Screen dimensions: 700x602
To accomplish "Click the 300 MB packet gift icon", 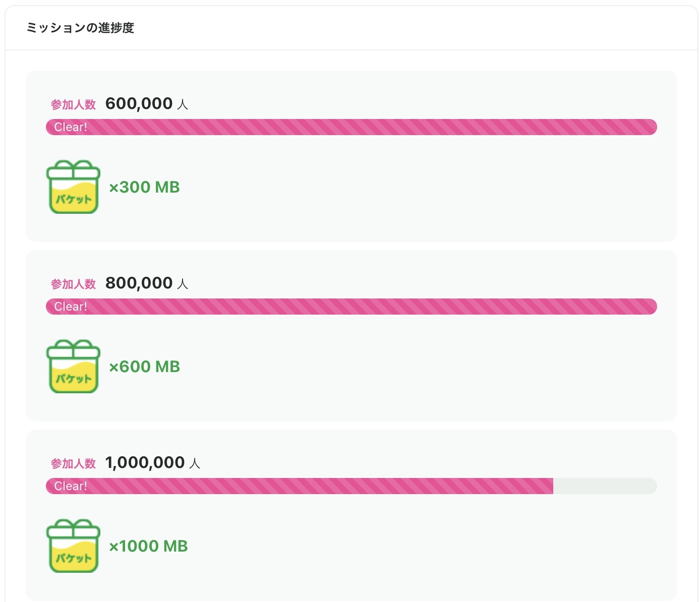I will click(x=73, y=187).
